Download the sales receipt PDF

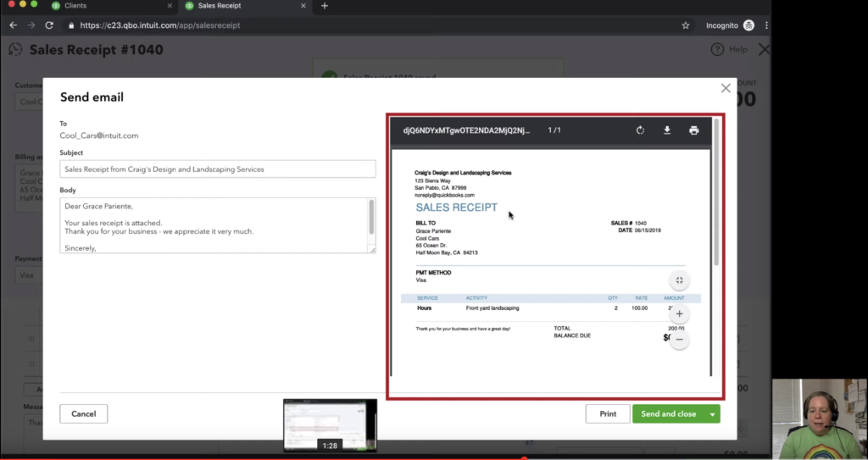click(667, 130)
